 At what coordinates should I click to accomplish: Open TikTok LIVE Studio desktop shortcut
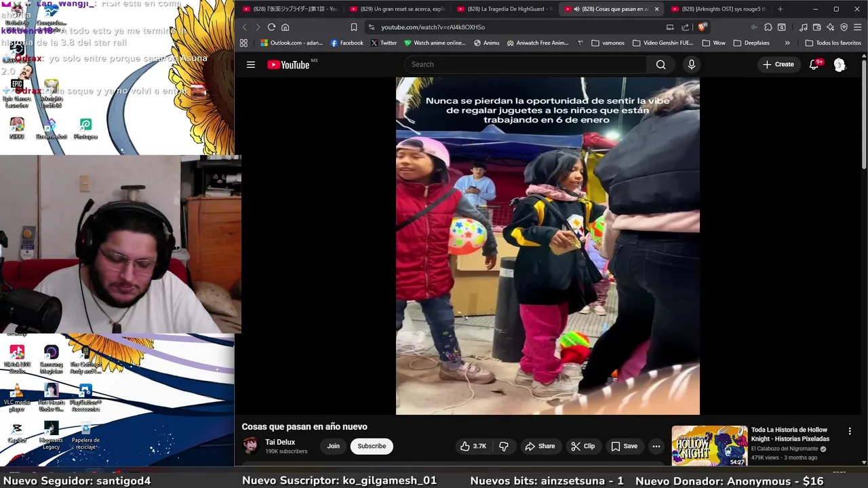tap(17, 359)
